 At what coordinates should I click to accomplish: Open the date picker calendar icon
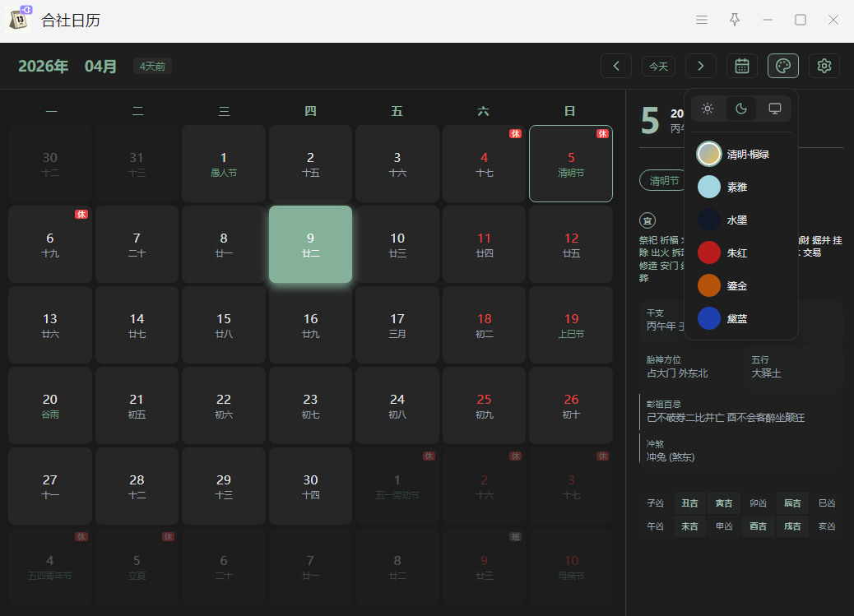coord(742,66)
